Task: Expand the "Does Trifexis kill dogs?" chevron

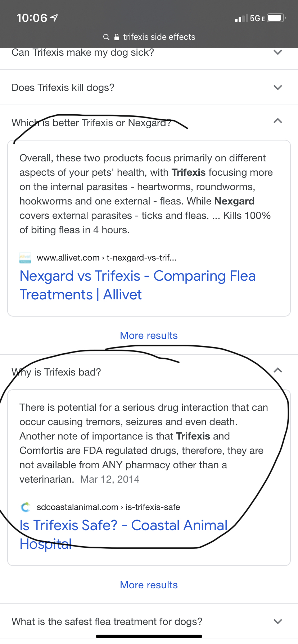Action: 277,87
